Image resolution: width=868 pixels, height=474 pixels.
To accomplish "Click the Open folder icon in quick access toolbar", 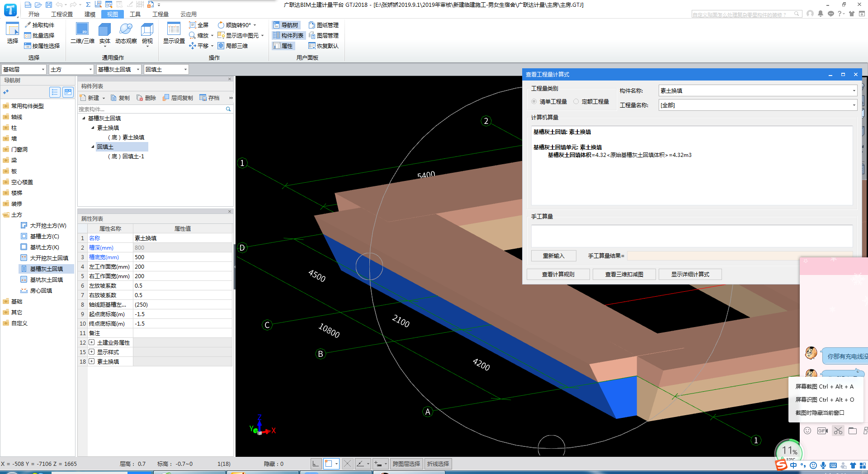I will (38, 5).
